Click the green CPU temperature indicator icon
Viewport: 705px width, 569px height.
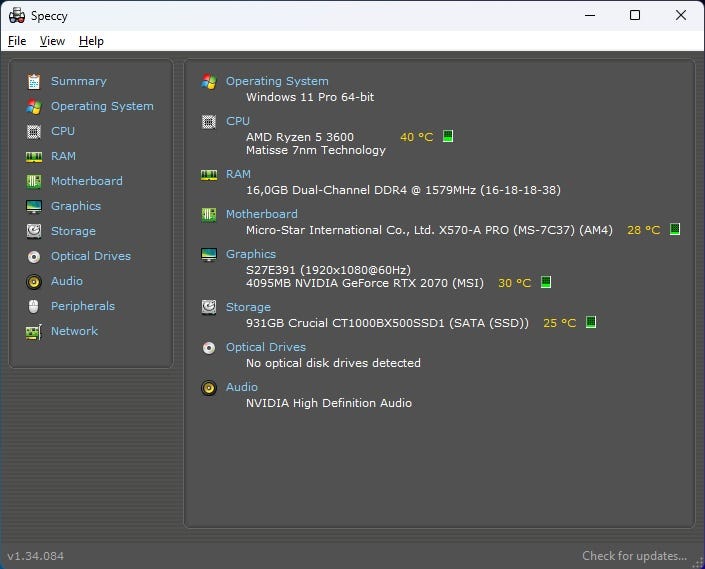coord(448,136)
